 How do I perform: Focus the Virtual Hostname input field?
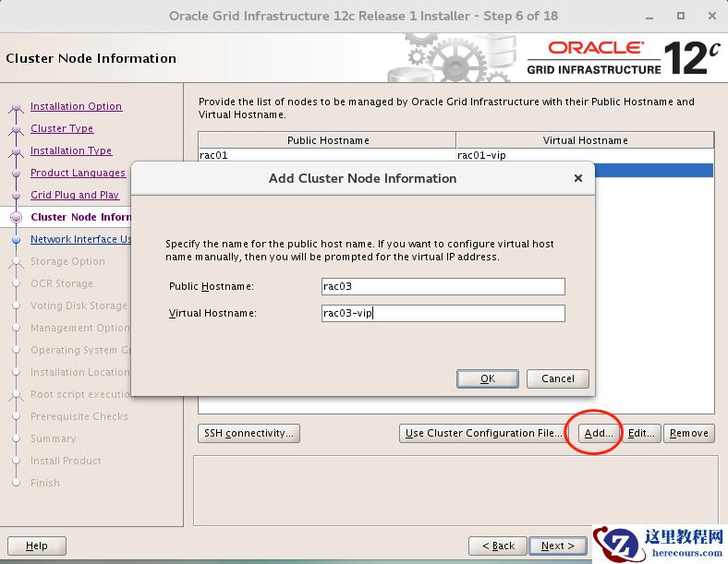pos(443,313)
